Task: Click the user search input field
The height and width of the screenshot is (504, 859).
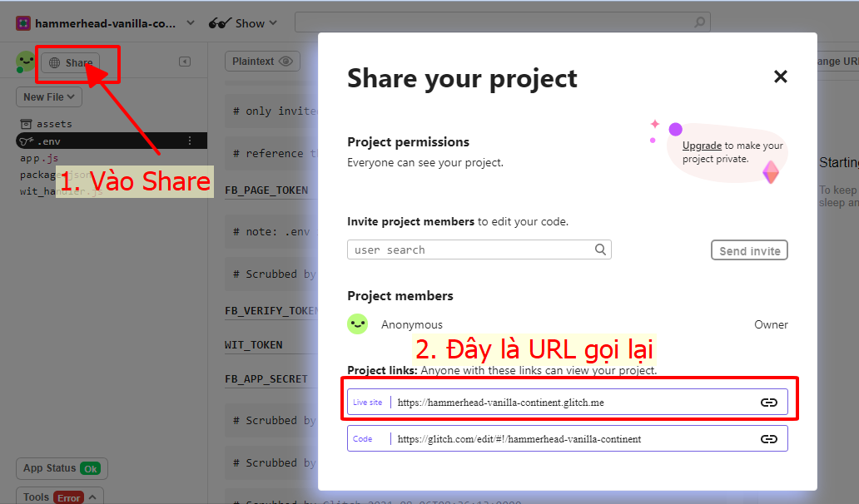Action: (479, 250)
